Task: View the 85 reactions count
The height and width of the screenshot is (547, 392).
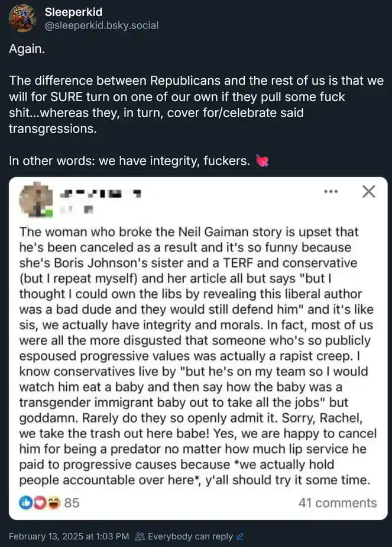Action: [x=72, y=503]
